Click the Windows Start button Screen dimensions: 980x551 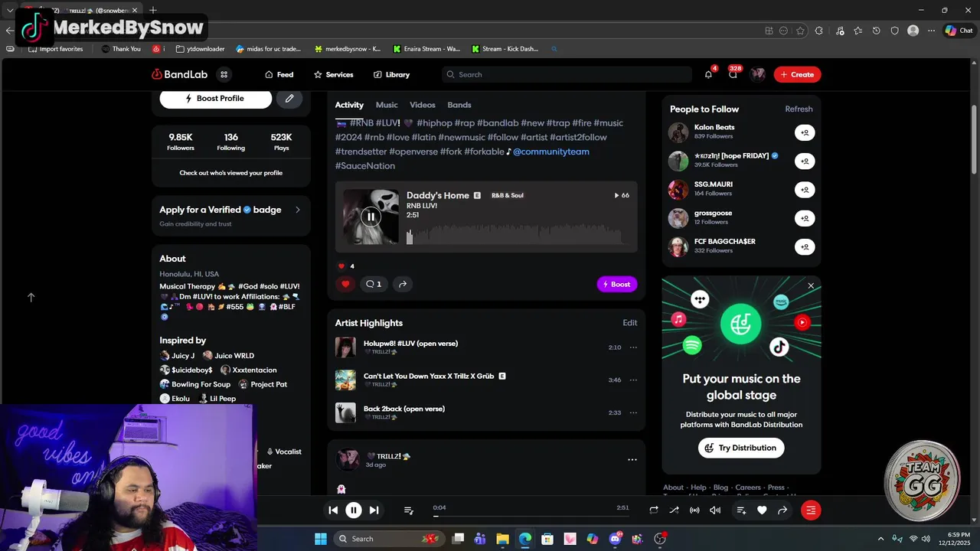[320, 539]
